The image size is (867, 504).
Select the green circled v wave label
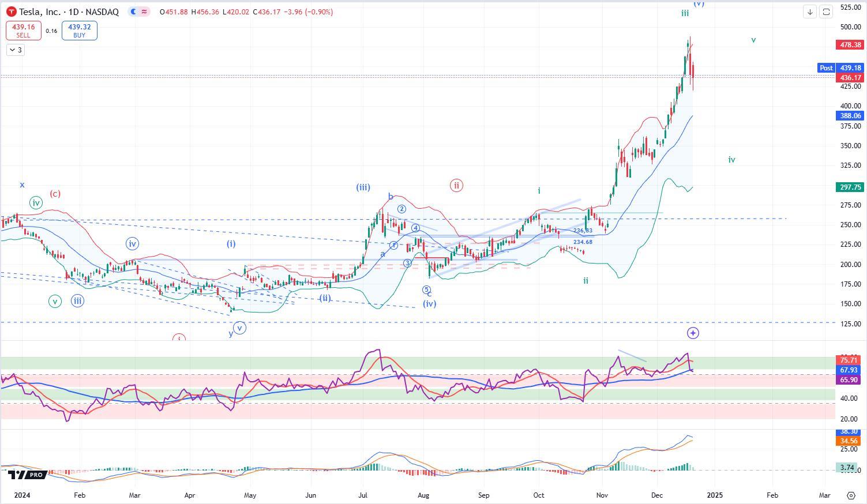55,301
